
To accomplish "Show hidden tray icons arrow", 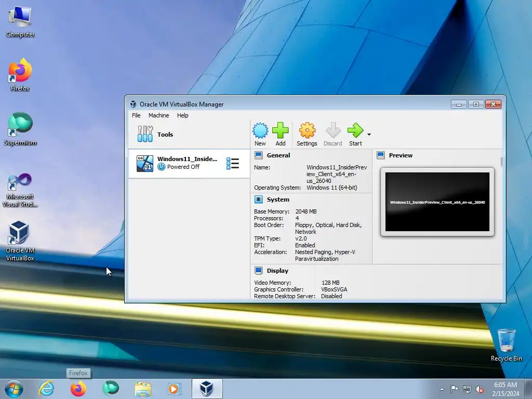I will (442, 389).
